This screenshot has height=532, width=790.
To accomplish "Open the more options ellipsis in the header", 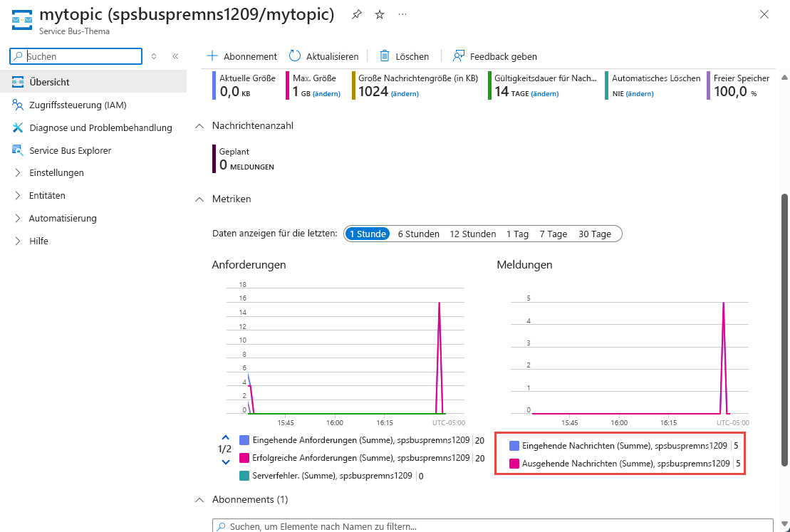I will pos(402,15).
